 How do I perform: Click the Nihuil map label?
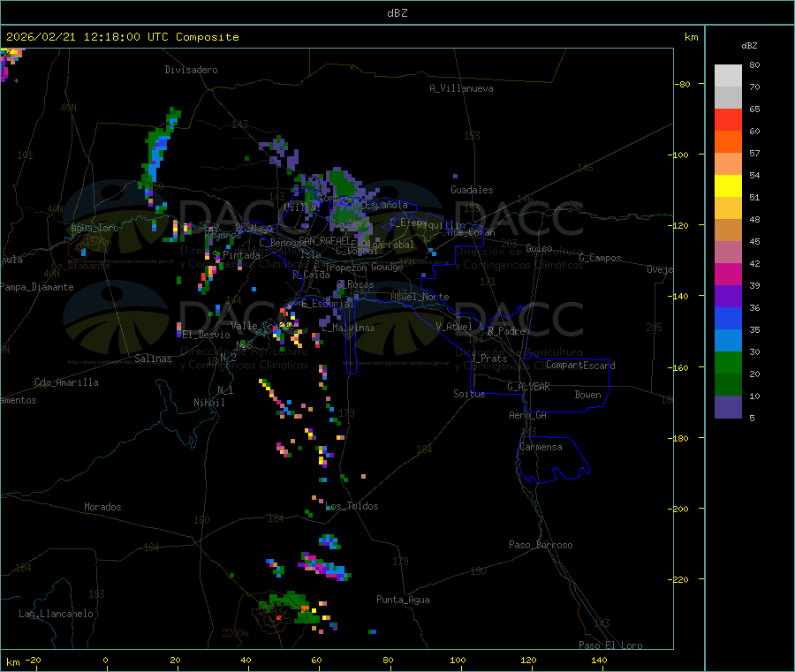[x=208, y=403]
